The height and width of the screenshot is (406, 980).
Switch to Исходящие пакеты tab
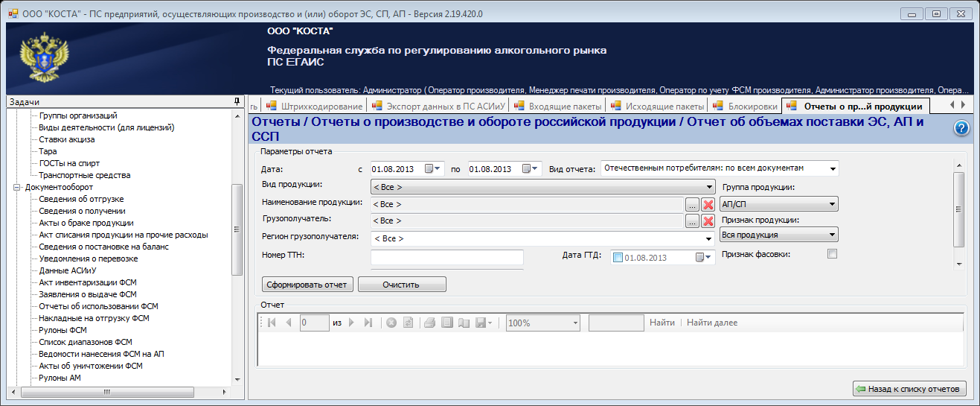pos(658,106)
